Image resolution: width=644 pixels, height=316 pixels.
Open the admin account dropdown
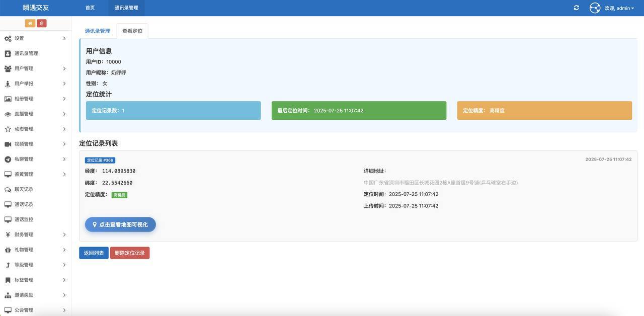click(x=619, y=8)
